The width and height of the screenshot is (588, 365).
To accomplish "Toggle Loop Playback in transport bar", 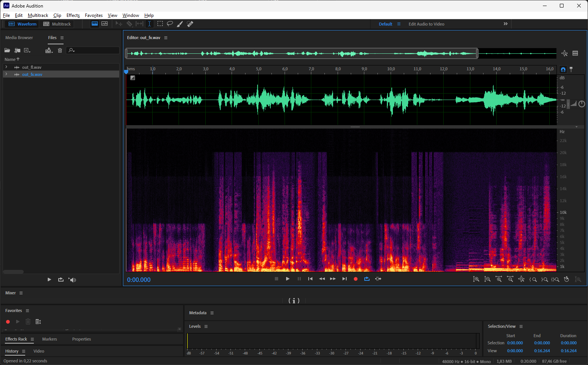I will click(x=367, y=279).
